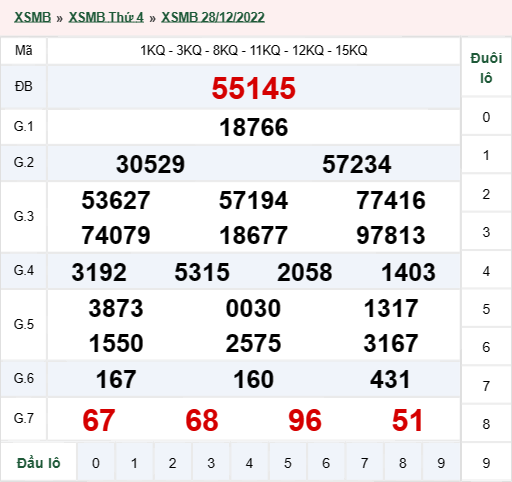Click the G.6 number 167
512x482 pixels.
(x=116, y=379)
